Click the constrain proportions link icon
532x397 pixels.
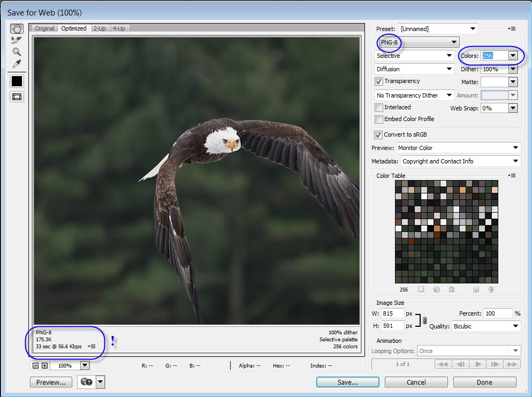pyautogui.click(x=424, y=320)
